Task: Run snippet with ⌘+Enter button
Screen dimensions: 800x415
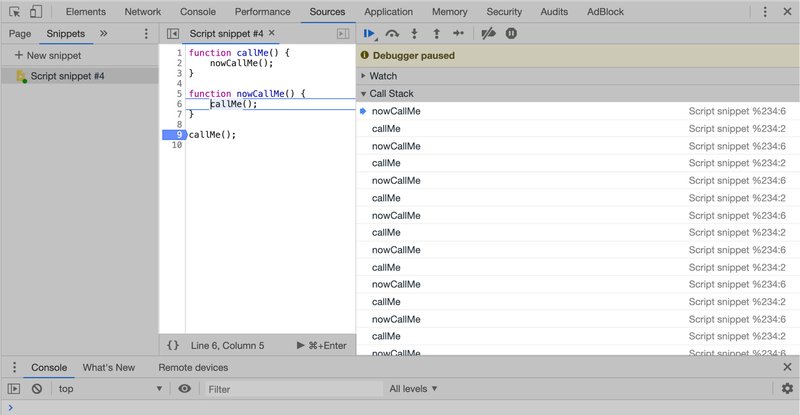Action: point(321,346)
